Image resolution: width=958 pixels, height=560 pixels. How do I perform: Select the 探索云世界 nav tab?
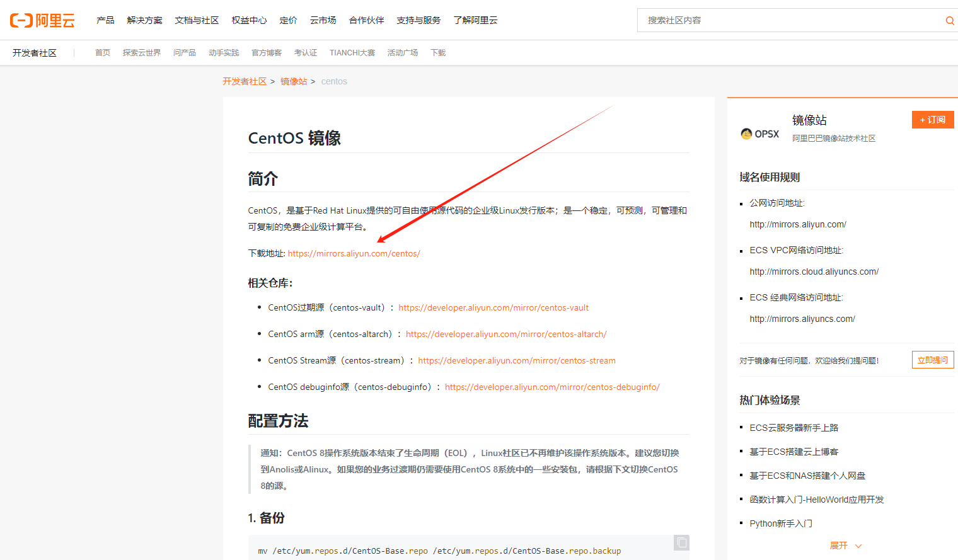pyautogui.click(x=142, y=53)
